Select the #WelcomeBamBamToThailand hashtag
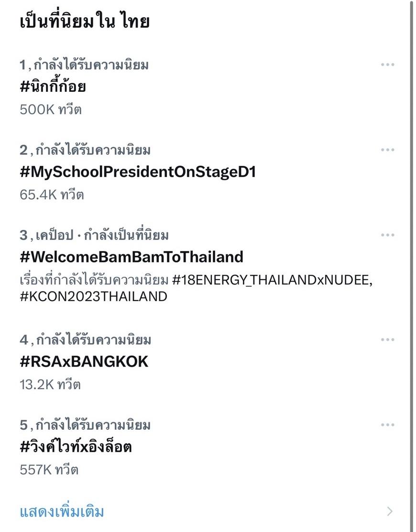Image resolution: width=416 pixels, height=532 pixels. pos(131,257)
